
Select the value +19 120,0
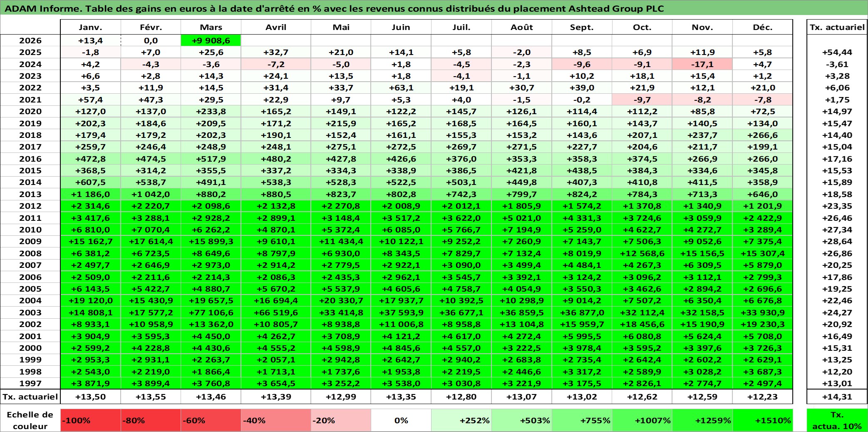pos(90,300)
